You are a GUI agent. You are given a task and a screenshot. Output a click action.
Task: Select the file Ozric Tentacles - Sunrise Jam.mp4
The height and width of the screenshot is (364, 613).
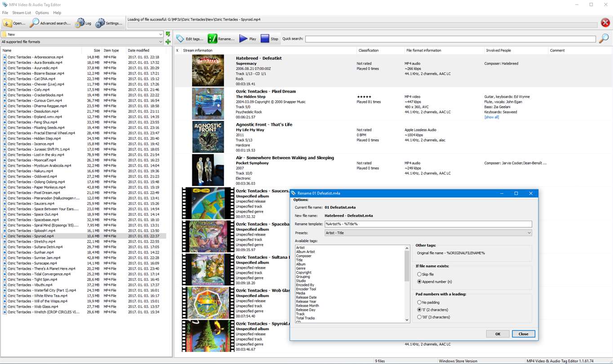point(84,257)
